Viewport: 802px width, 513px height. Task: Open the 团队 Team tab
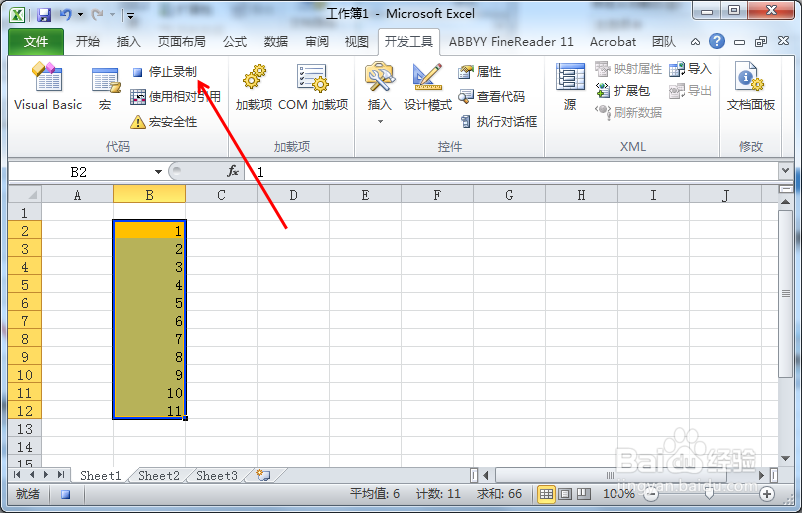point(664,41)
